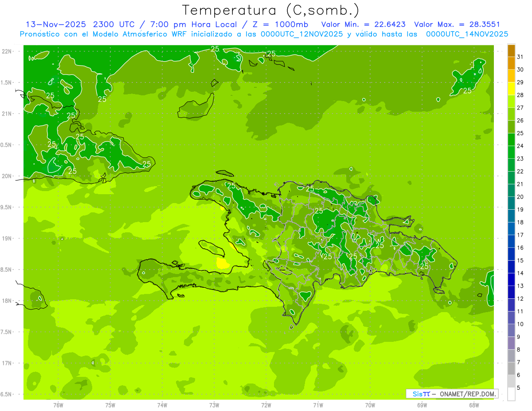The width and height of the screenshot is (532, 411).
Task: Click the 68W longitude axis label
Action: [474, 405]
